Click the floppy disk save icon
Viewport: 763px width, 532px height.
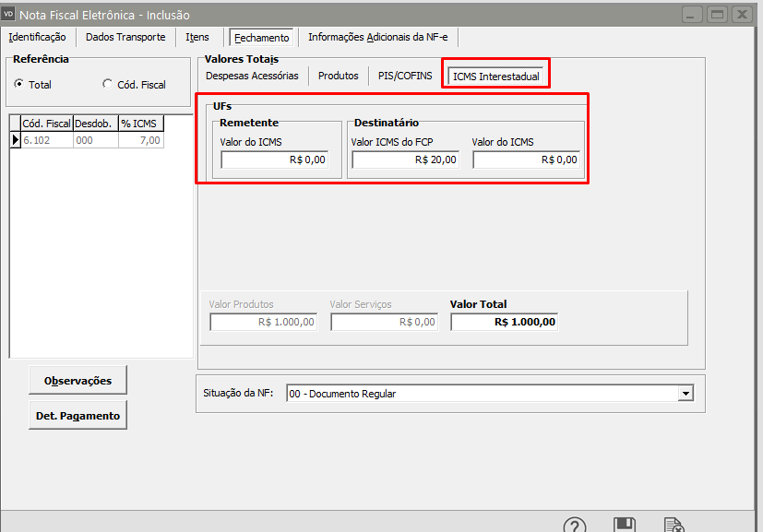(625, 526)
